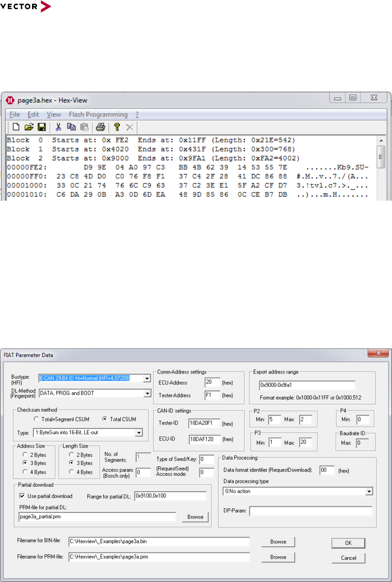
Task: Click the Tester-ID CAN-ID field
Action: click(204, 423)
